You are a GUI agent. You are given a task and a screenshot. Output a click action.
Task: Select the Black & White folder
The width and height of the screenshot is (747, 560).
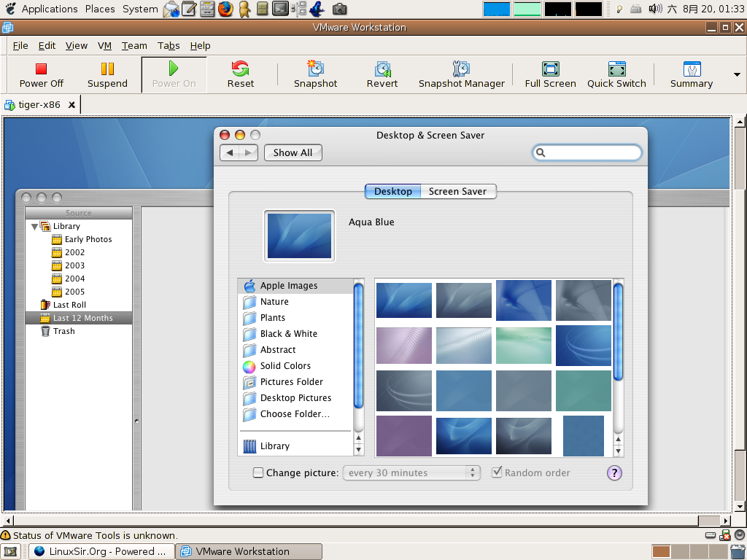(296, 334)
